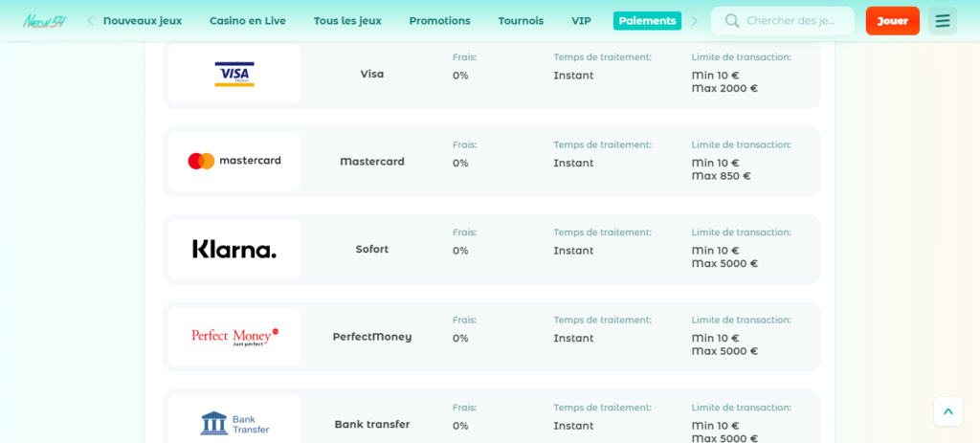The image size is (980, 443).
Task: Click the Bank Transfer logo
Action: tap(234, 423)
